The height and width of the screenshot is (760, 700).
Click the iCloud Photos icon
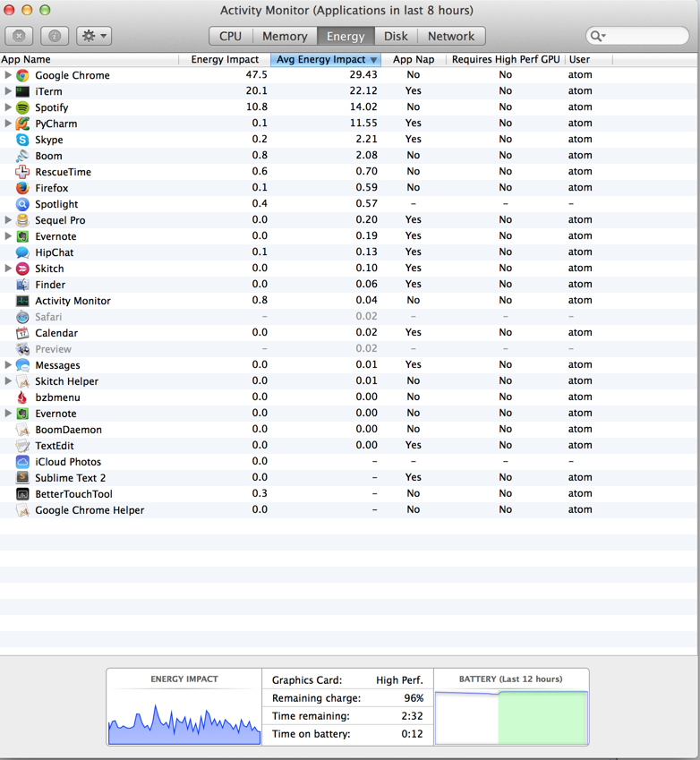tap(22, 461)
